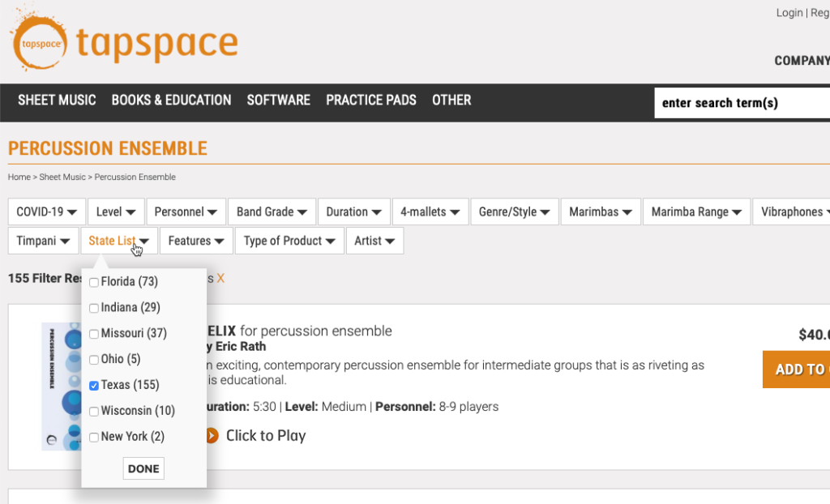Add Helix to cart
Screen dimensions: 830x504
(796, 369)
